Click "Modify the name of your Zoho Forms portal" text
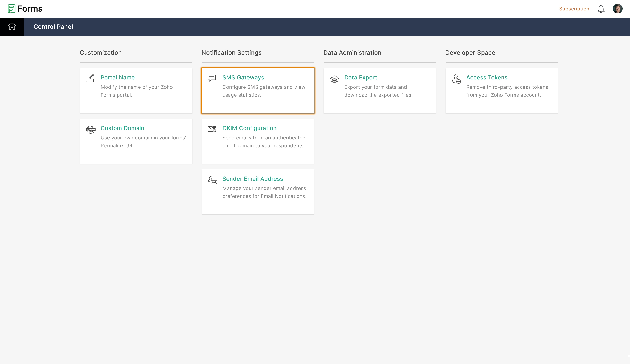 coord(136,91)
